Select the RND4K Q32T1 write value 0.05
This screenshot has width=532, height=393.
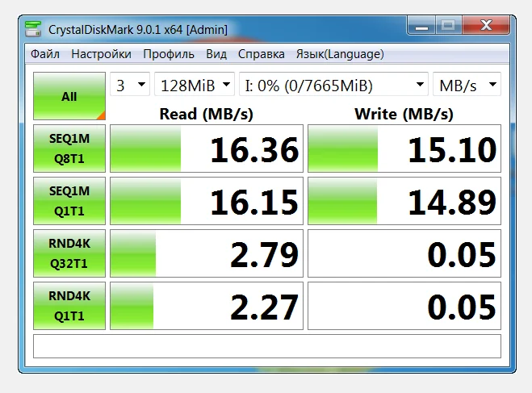tap(404, 253)
